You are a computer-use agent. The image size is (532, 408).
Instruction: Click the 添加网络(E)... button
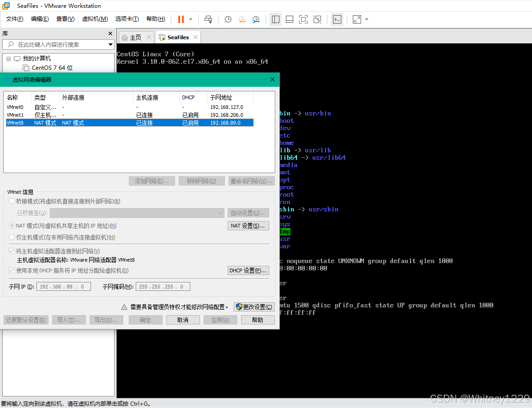click(x=151, y=181)
